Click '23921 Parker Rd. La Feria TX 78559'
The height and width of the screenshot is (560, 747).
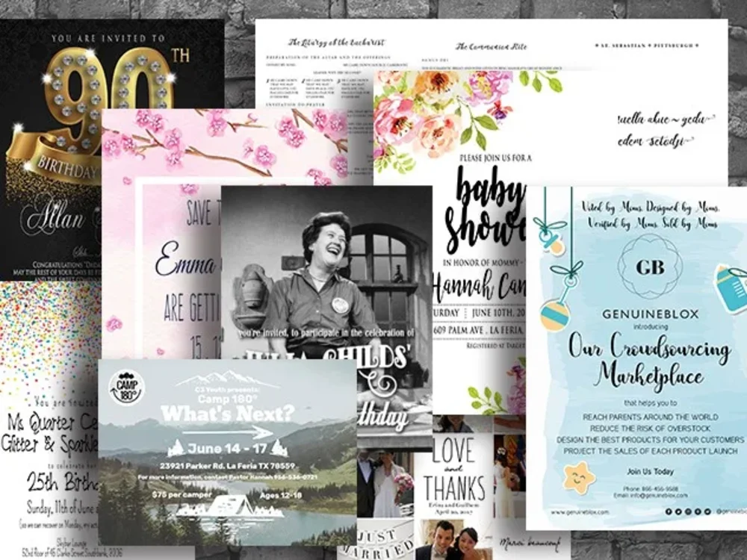(227, 466)
